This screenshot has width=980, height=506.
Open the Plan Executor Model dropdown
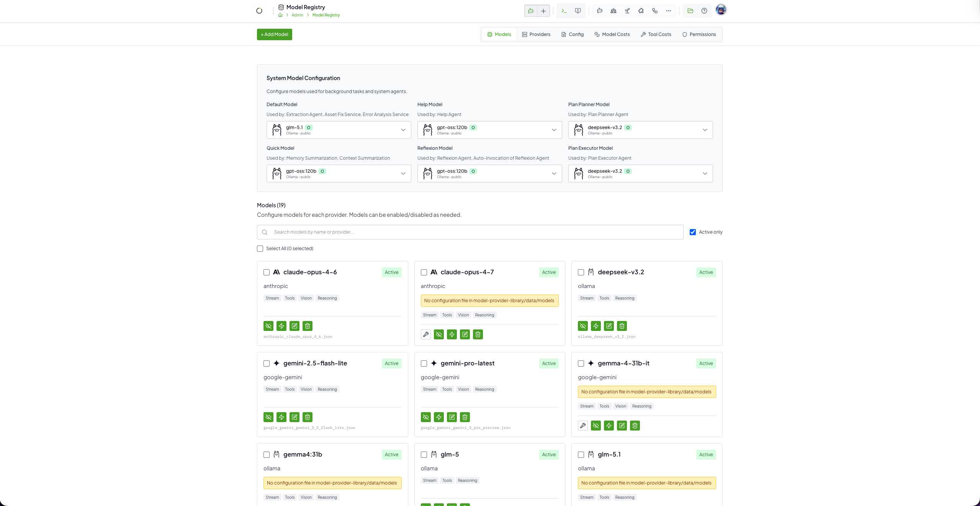coord(641,174)
